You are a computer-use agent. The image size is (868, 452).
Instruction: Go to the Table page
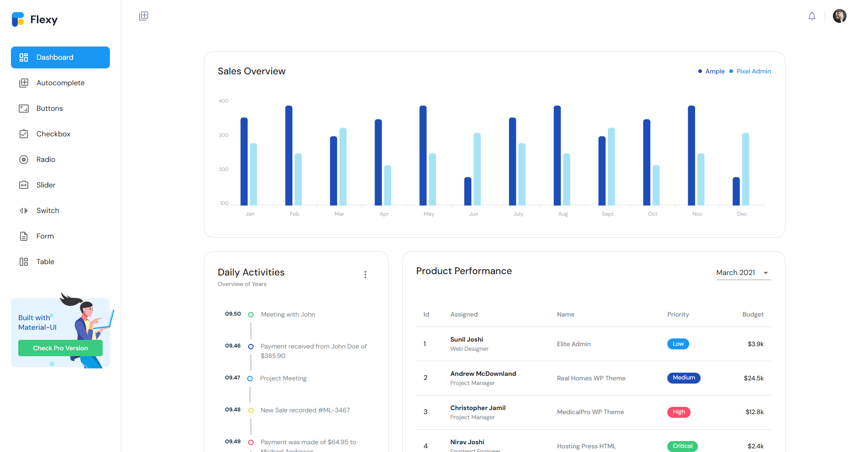click(60, 262)
